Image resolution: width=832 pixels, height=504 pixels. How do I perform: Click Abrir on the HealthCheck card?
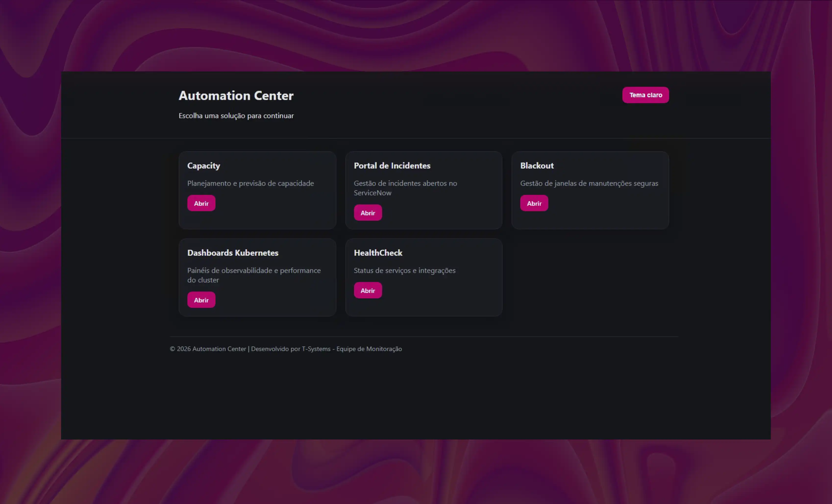coord(367,290)
